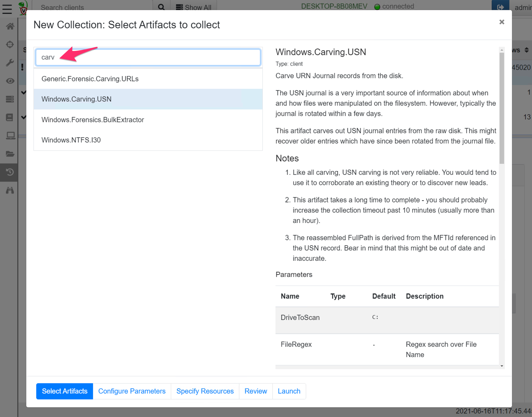Open the Review step tab
532x417 pixels.
255,391
